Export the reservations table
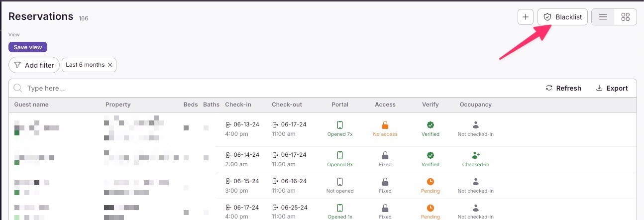The image size is (644, 220). (612, 88)
